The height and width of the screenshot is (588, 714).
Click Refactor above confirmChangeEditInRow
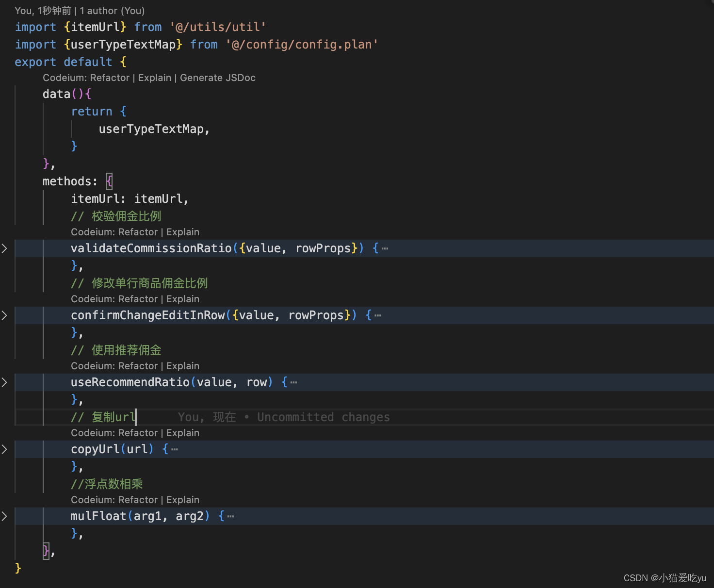[x=138, y=299]
